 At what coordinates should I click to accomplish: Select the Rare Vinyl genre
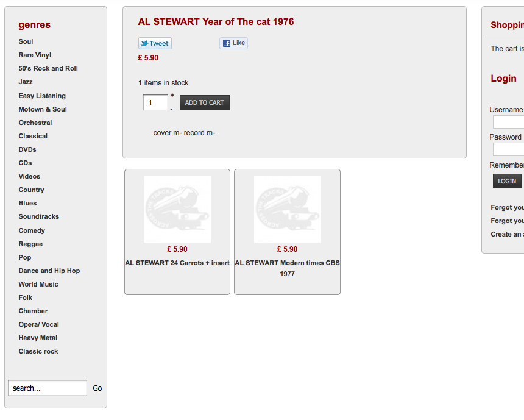35,55
